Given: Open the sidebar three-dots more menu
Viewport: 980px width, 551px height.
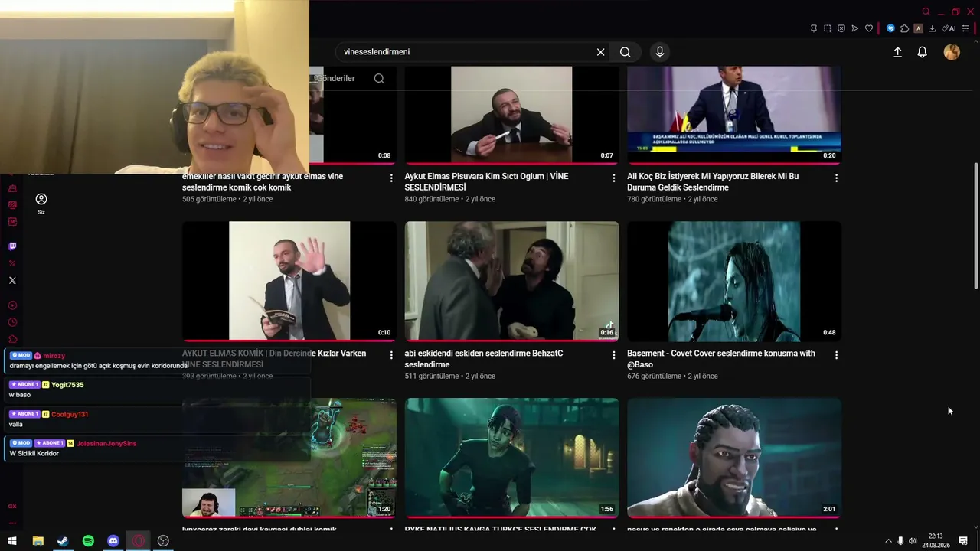Looking at the screenshot, I should pos(12,523).
